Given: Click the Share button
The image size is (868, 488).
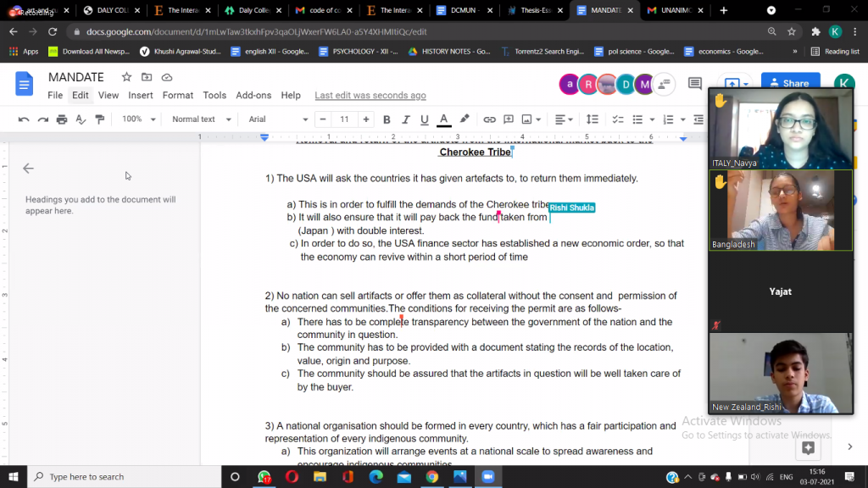Looking at the screenshot, I should click(790, 83).
